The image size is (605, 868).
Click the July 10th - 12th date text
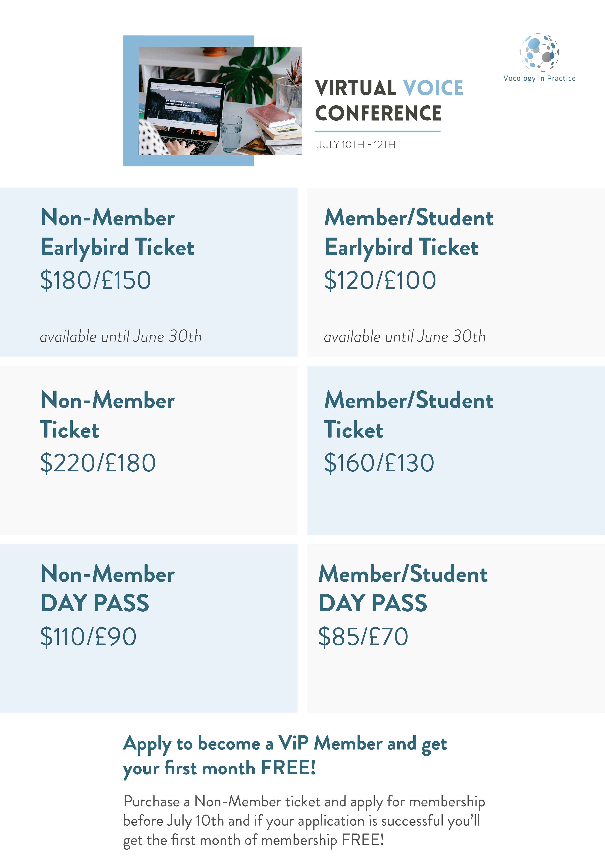tap(356, 144)
